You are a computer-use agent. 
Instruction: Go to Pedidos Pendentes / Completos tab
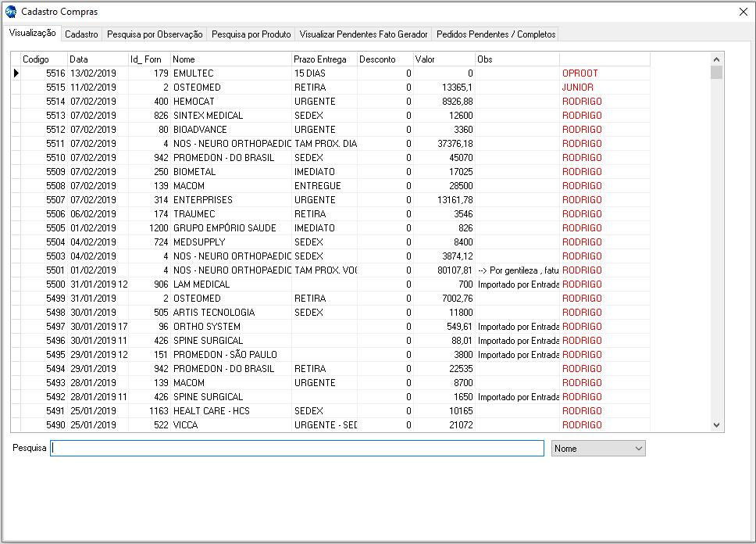click(496, 34)
